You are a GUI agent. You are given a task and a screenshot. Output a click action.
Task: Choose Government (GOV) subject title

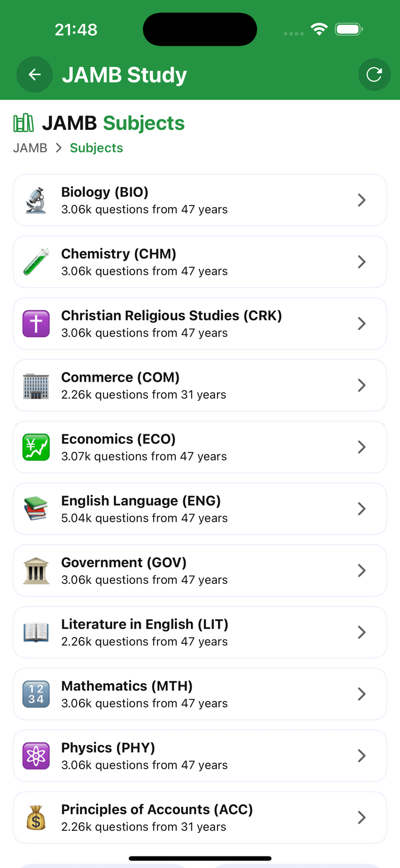pos(124,563)
